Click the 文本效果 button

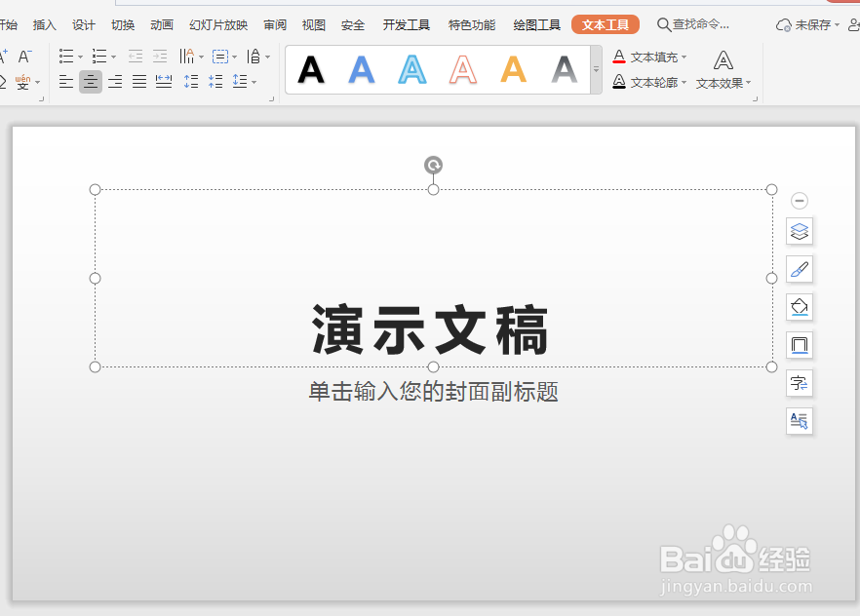pos(723,69)
